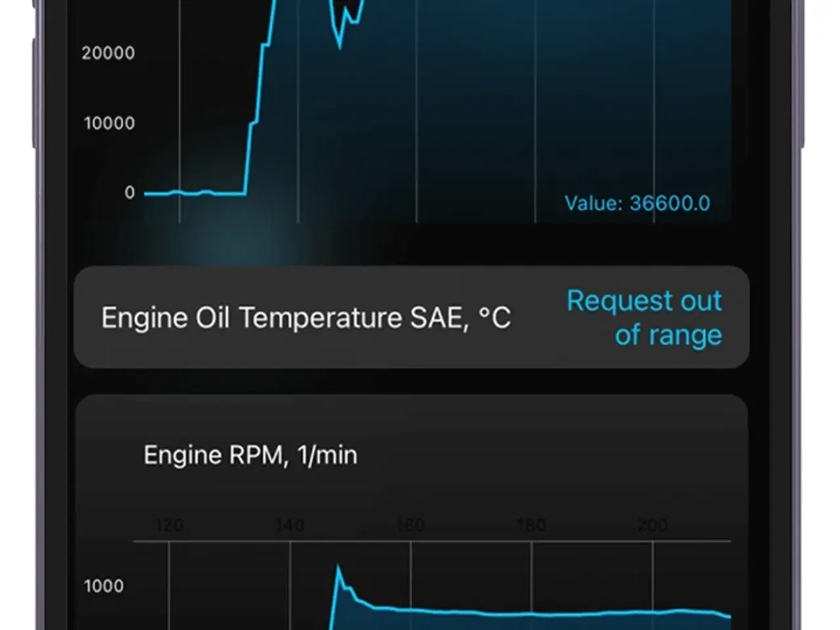
Task: Select the 120 time-axis tick label
Action: point(169,525)
